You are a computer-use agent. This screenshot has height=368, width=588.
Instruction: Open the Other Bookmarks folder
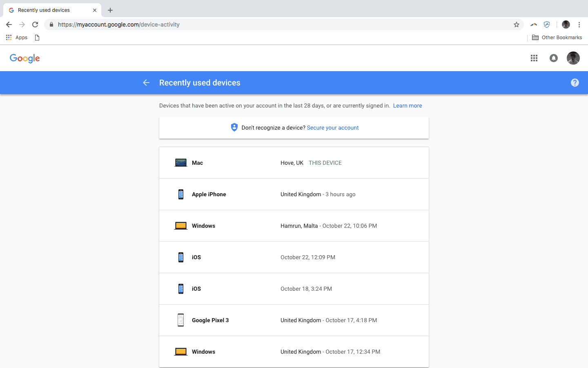(x=557, y=37)
